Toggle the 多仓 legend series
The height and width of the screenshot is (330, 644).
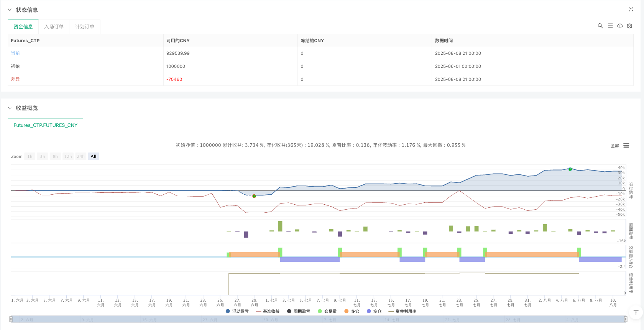352,311
